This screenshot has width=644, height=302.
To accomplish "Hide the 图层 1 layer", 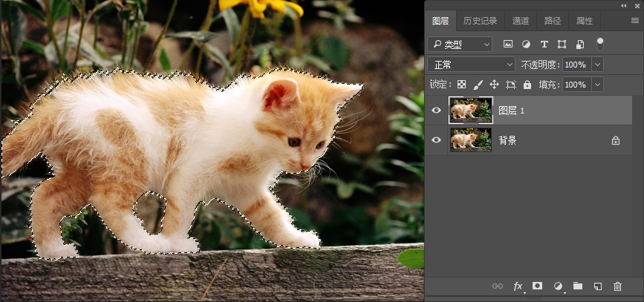I will click(x=437, y=111).
